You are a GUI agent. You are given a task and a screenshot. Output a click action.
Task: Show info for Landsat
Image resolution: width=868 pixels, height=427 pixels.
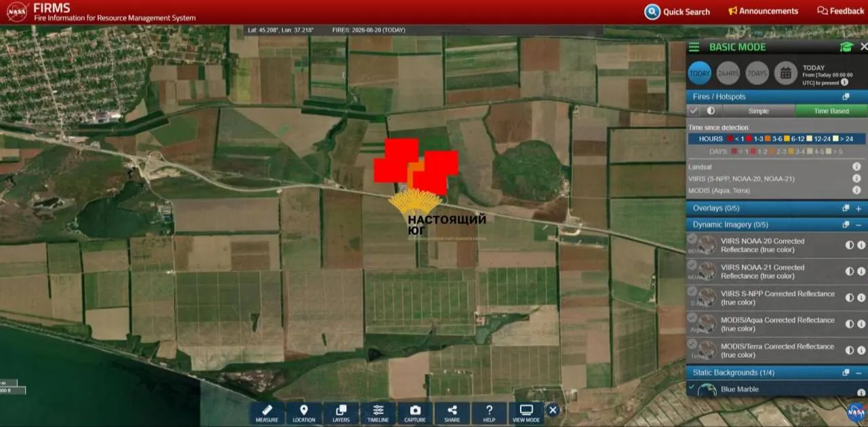pos(856,166)
